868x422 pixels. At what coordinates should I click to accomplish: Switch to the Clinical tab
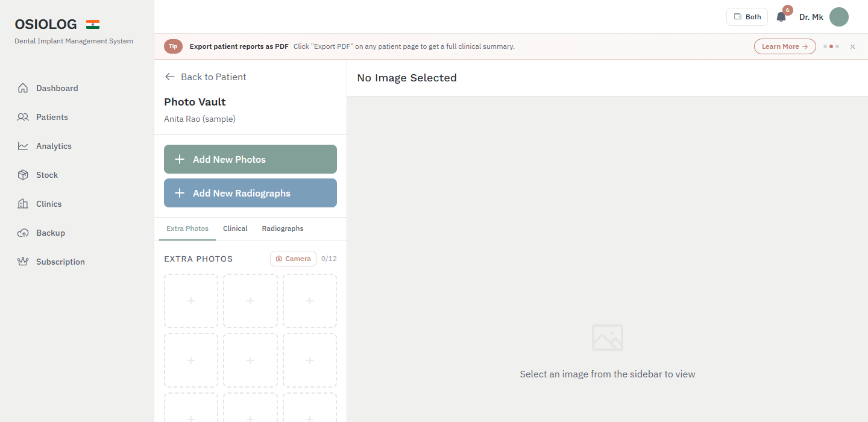point(235,228)
